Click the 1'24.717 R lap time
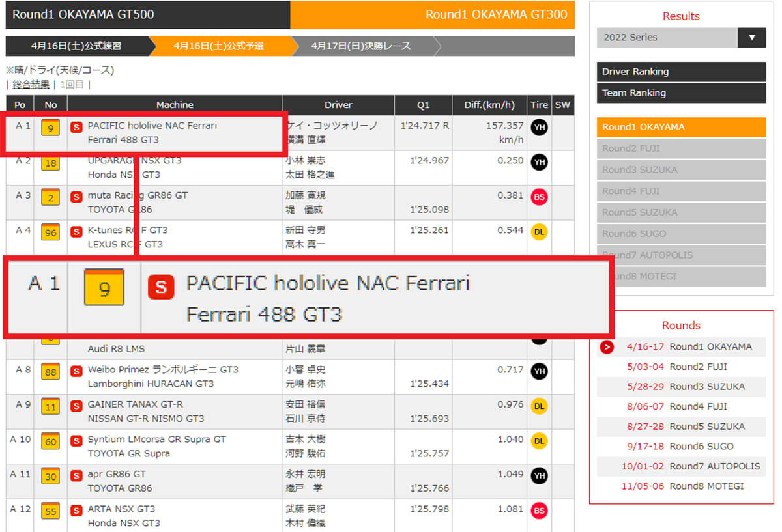The image size is (782, 532). [x=425, y=126]
